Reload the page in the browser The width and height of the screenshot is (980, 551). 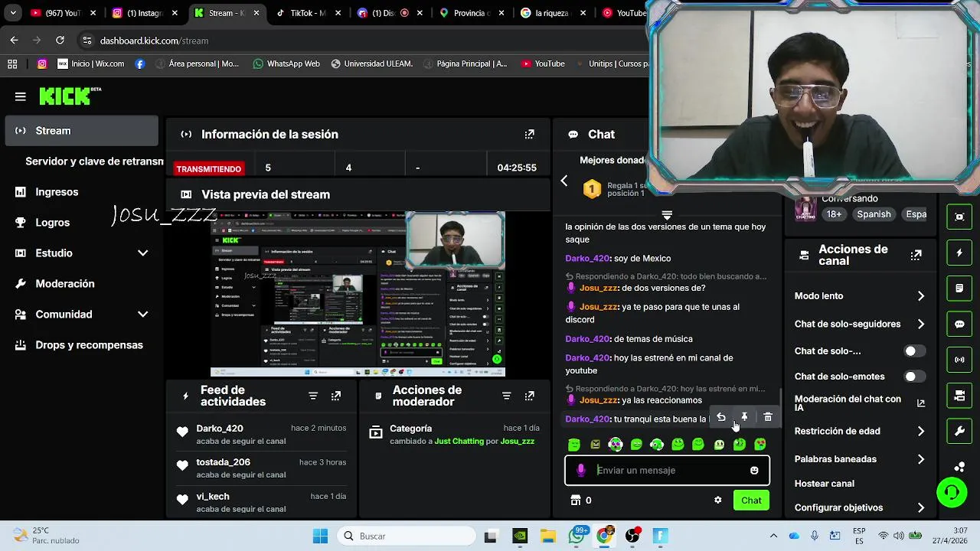click(60, 41)
